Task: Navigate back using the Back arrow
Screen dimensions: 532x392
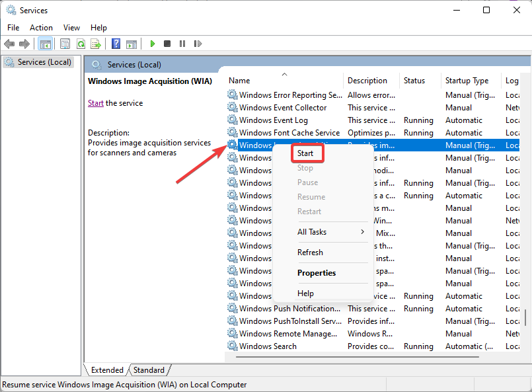Action: (9, 44)
